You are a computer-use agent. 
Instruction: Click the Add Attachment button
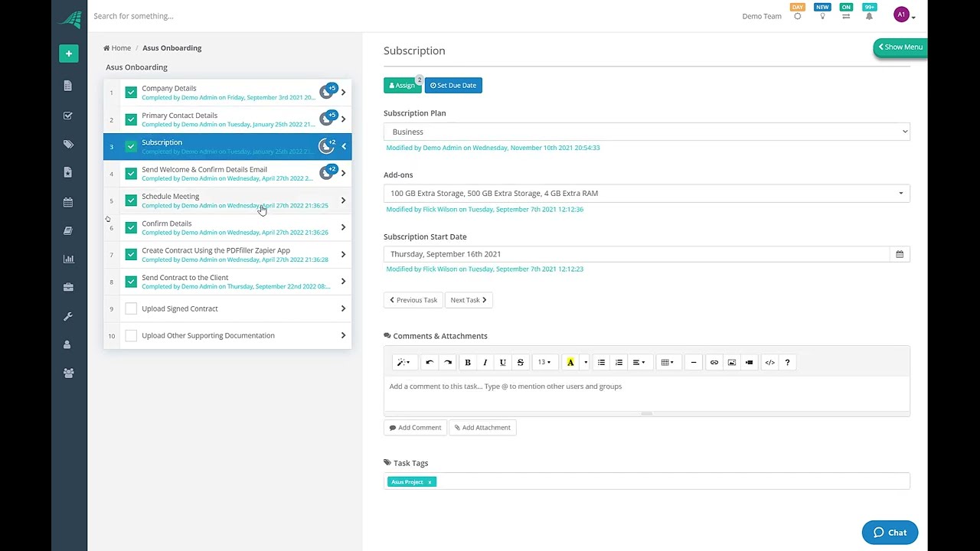[482, 428]
